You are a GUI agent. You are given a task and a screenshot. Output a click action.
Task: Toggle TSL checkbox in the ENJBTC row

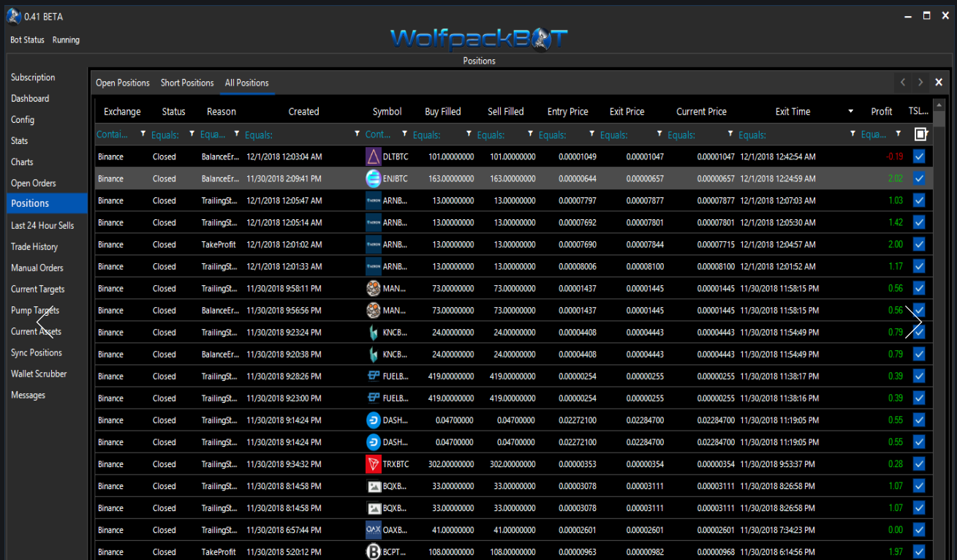919,178
